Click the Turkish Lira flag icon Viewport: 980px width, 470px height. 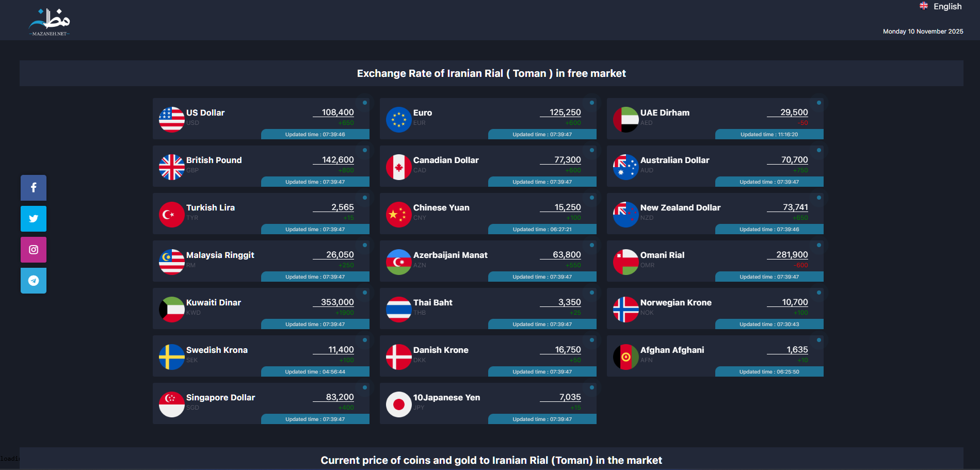click(172, 215)
